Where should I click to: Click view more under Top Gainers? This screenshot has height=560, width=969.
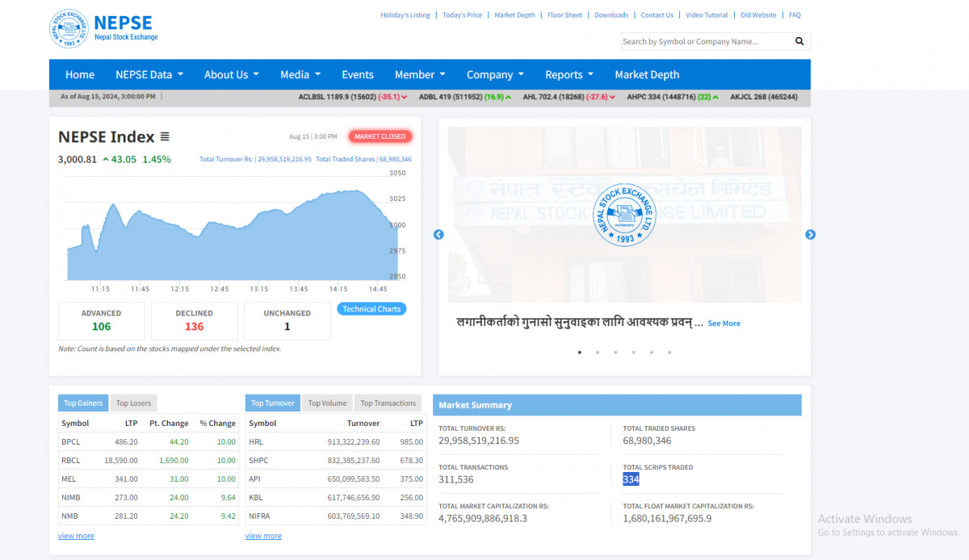[x=76, y=536]
